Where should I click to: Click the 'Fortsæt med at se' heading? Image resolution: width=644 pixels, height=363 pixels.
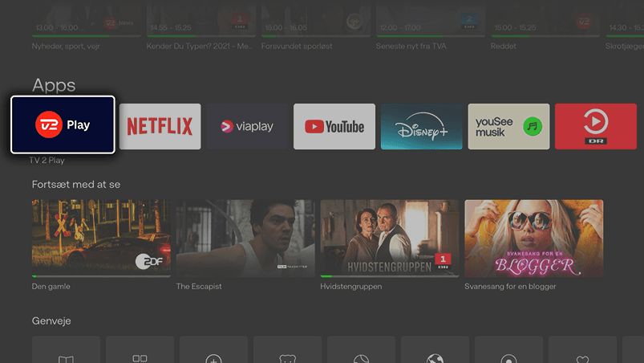[76, 185]
